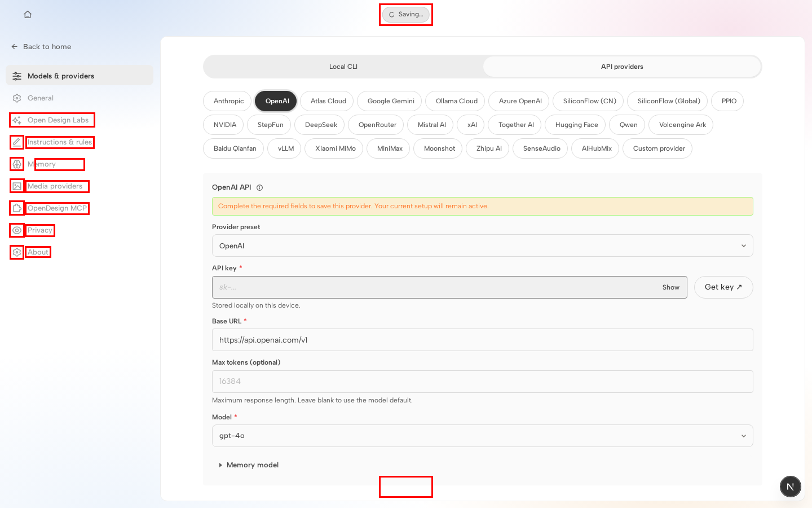
Task: Choose the Baidu Qianfan provider
Action: click(x=235, y=148)
